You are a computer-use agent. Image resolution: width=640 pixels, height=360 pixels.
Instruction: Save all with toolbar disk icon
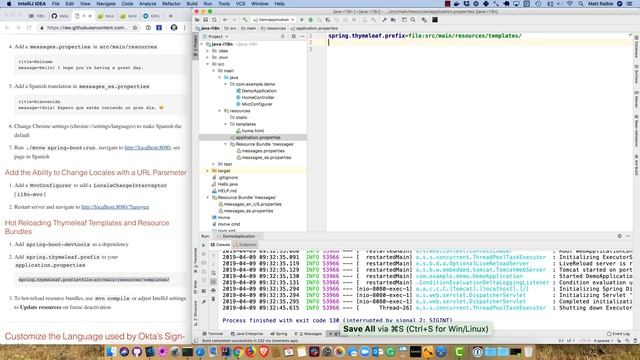click(206, 20)
